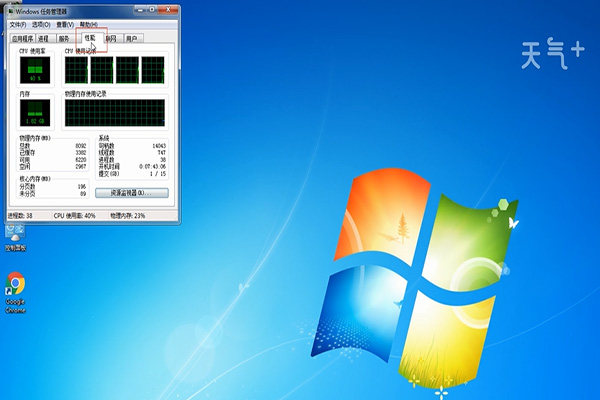The height and width of the screenshot is (400, 600).
Task: Click the 提交(GB) row in 系统 group
Action: (x=132, y=174)
